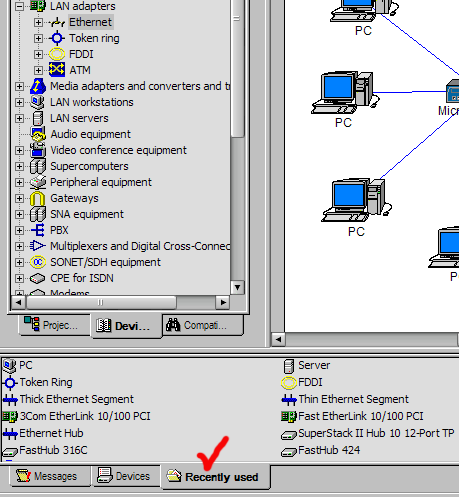459x497 pixels.
Task: Click the Media adapters and converters icon
Action: (38, 86)
